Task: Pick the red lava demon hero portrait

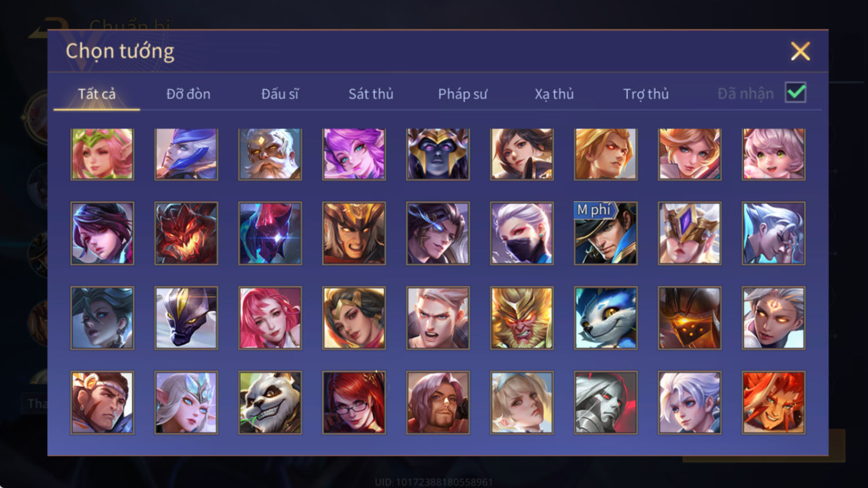Action: (186, 233)
